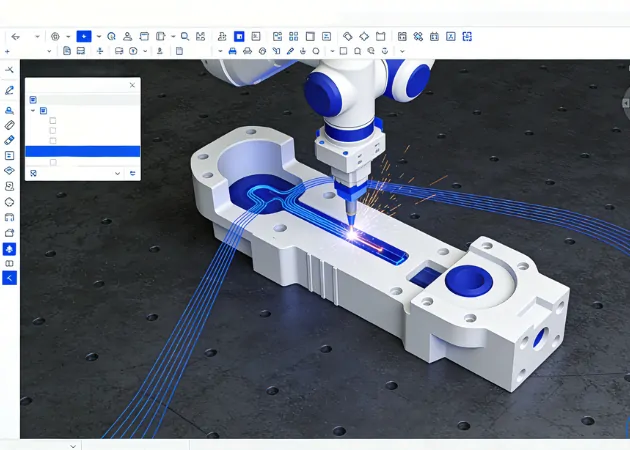Click the four-squares grid layout icon
This screenshot has height=450, width=630.
[x=294, y=37]
